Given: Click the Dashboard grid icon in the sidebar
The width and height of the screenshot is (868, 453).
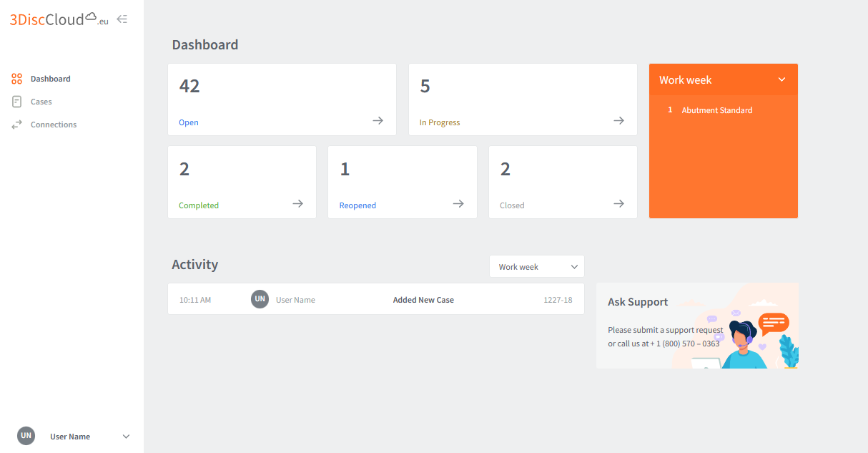Looking at the screenshot, I should click(17, 79).
